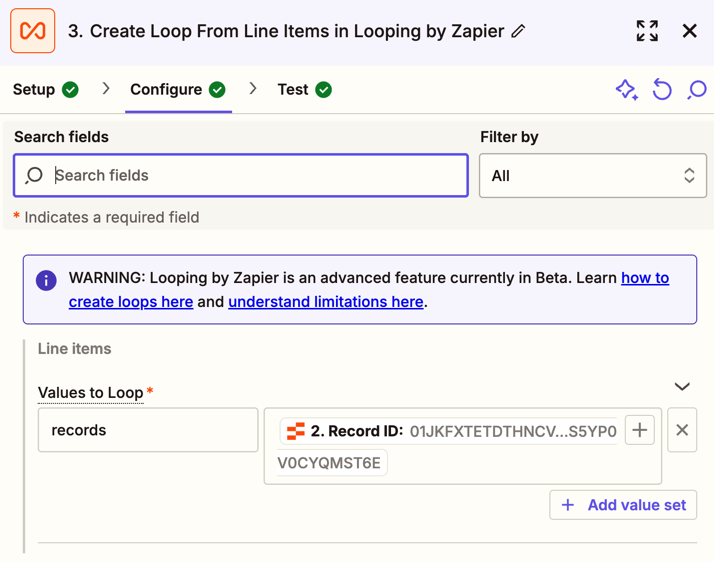Click the green check next to Test

click(323, 90)
